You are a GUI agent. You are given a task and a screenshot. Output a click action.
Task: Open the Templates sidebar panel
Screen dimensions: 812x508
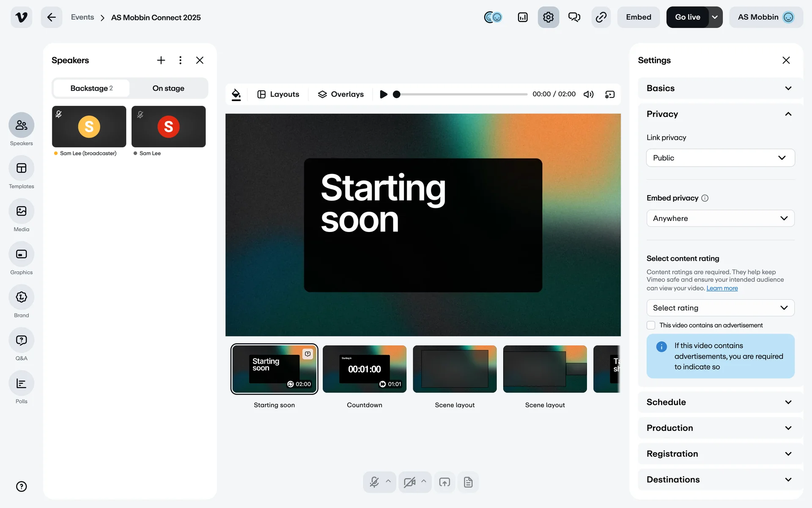point(21,168)
